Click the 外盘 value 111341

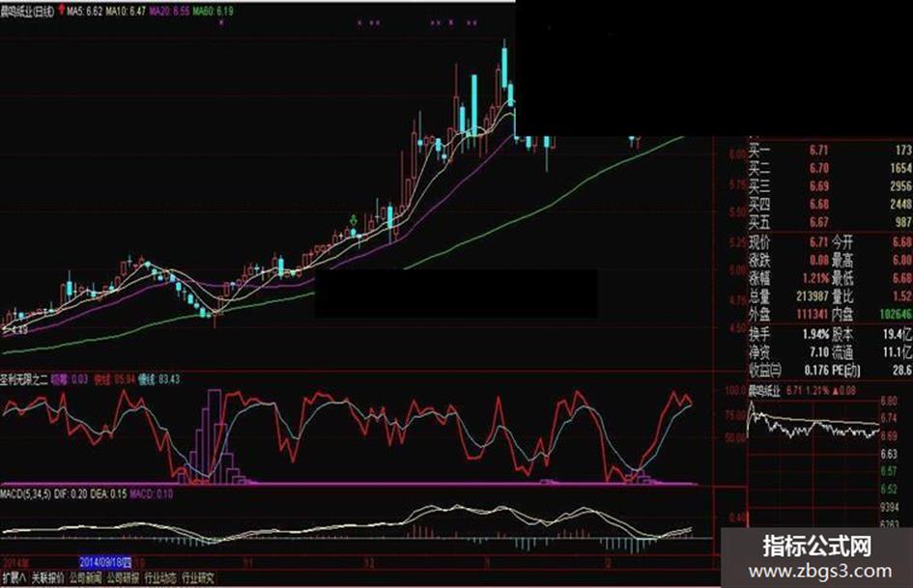[813, 315]
